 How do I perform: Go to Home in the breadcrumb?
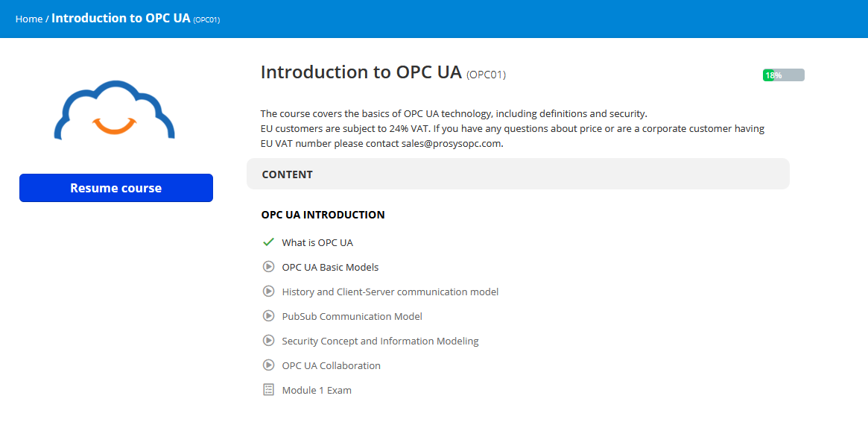tap(29, 19)
